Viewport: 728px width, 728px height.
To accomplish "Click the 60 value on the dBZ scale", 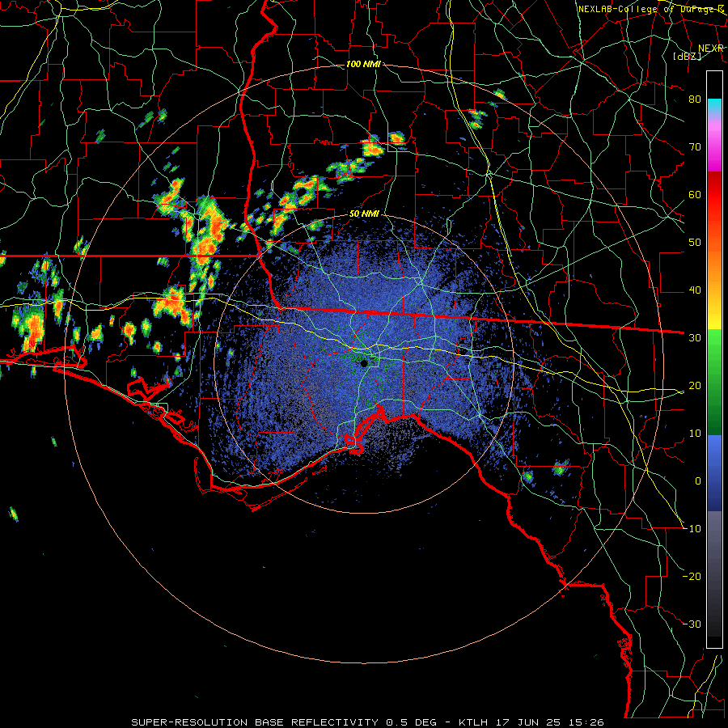I will 695,194.
